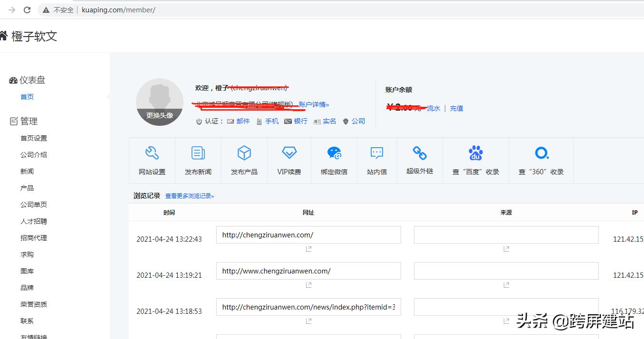
Task: Click the 来源 field in 13:22:43 row
Action: tap(506, 235)
